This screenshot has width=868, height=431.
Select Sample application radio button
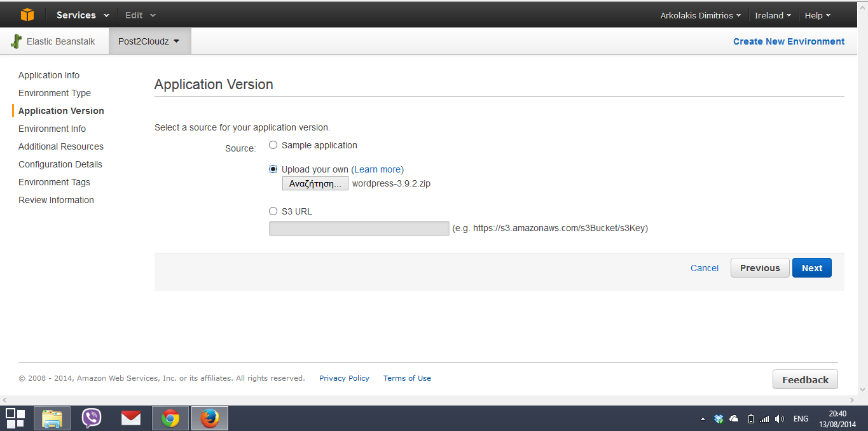pyautogui.click(x=273, y=145)
